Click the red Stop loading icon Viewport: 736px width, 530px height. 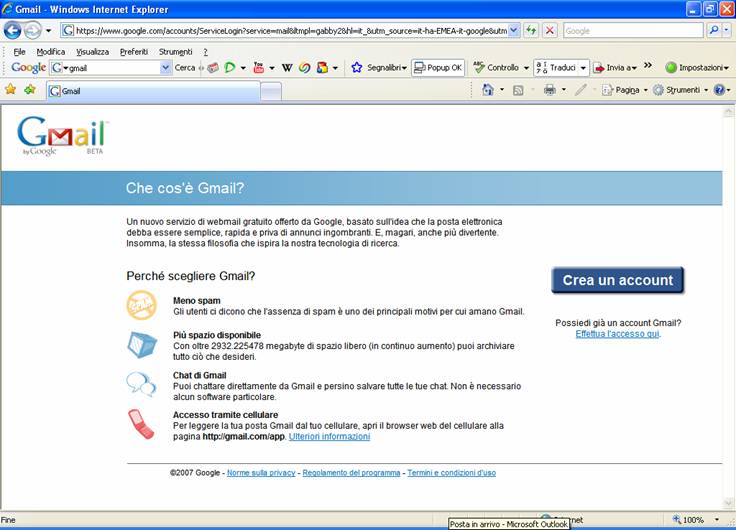550,31
